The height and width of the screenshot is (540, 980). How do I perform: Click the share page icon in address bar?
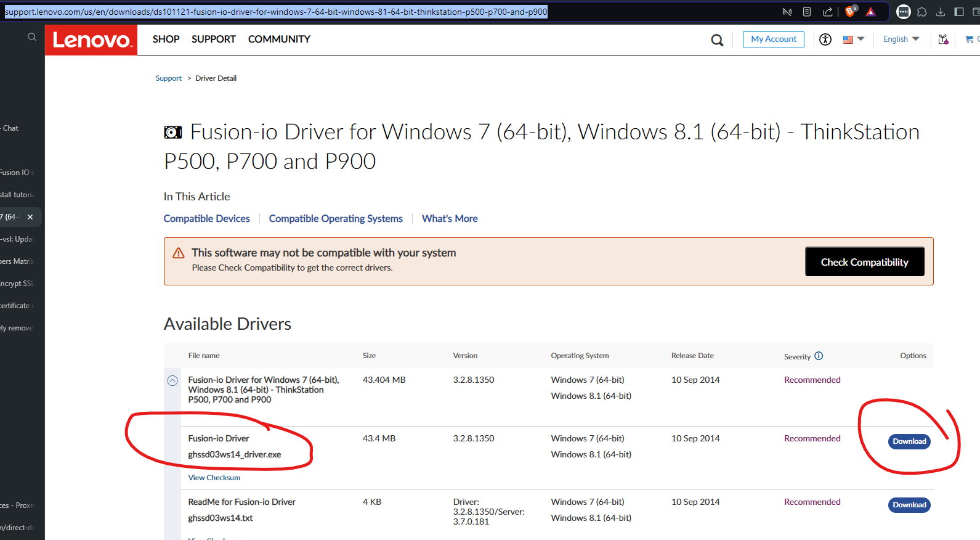(827, 12)
